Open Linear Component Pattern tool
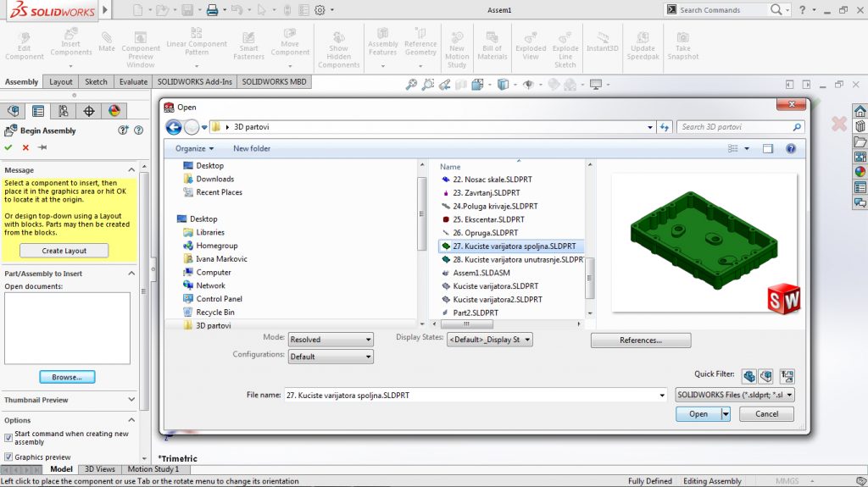868x487 pixels. pyautogui.click(x=197, y=42)
